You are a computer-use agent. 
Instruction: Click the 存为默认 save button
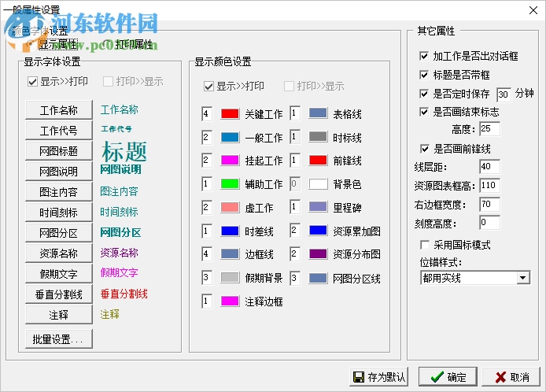tap(378, 377)
